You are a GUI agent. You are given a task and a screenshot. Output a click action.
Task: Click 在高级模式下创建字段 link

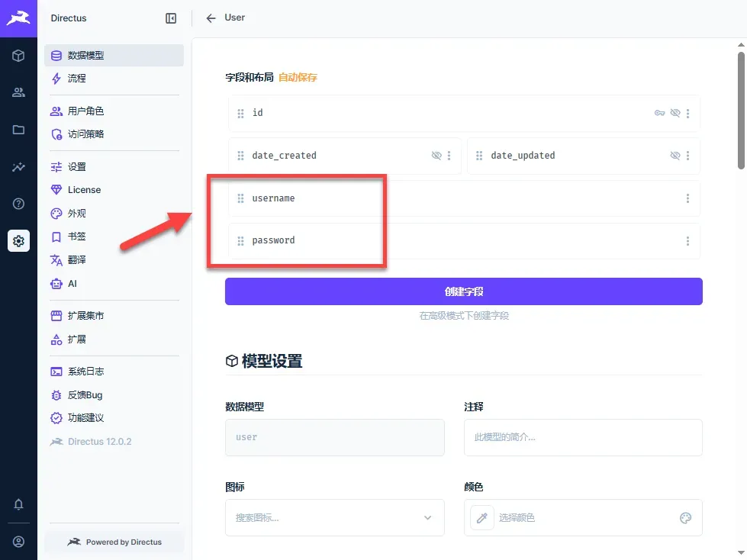click(x=464, y=316)
